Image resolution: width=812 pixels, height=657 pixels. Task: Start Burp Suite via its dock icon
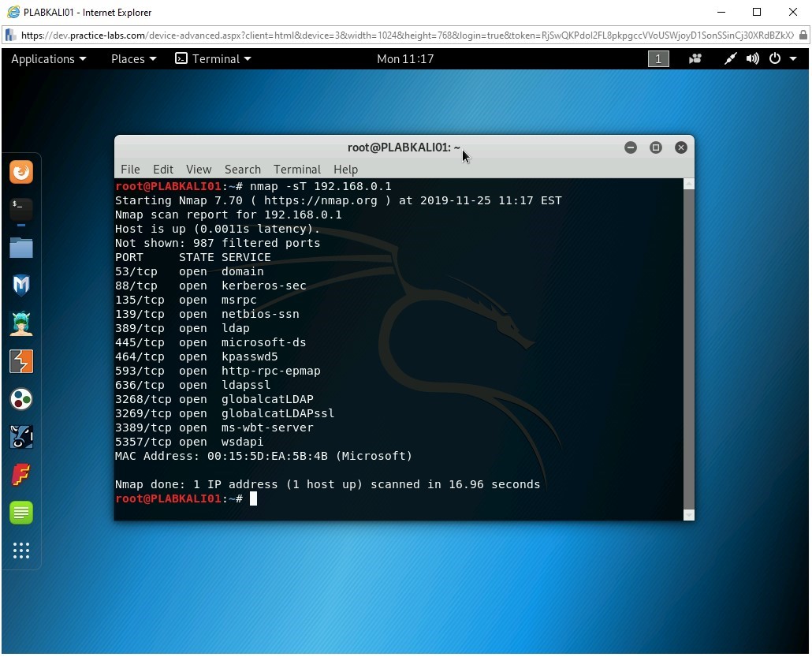pyautogui.click(x=21, y=360)
